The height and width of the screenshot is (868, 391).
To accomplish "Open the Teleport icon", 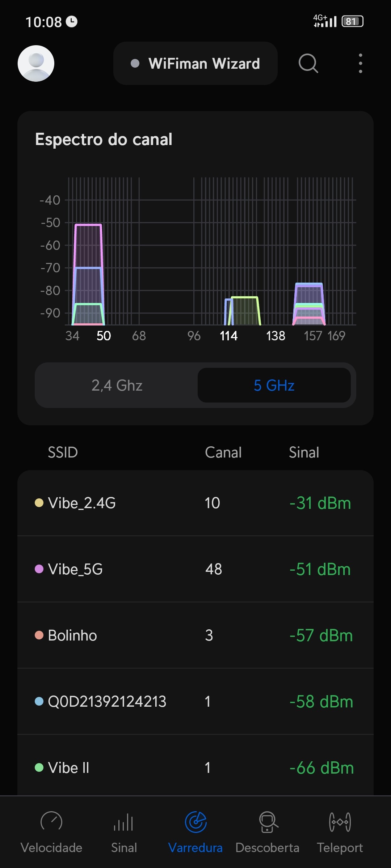I will coord(340,822).
